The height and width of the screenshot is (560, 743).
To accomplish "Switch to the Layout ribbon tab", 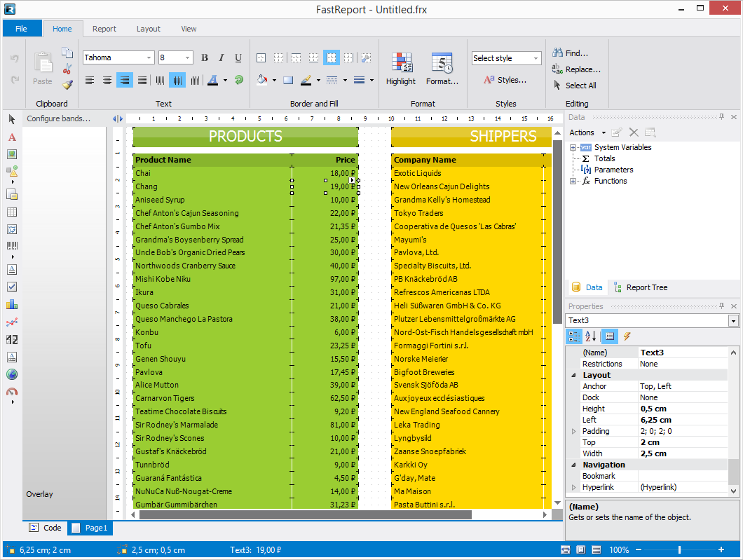I will coord(149,29).
